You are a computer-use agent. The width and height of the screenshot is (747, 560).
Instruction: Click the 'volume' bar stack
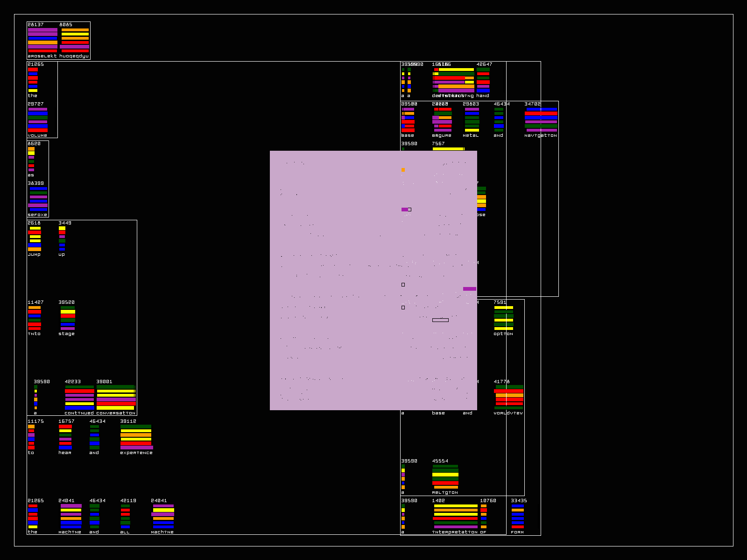(x=38, y=120)
